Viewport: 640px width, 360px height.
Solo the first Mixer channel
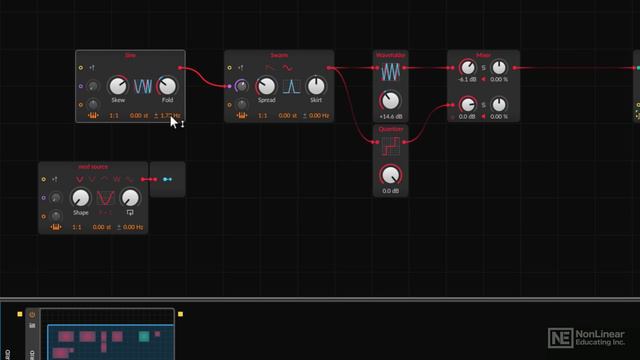click(484, 68)
